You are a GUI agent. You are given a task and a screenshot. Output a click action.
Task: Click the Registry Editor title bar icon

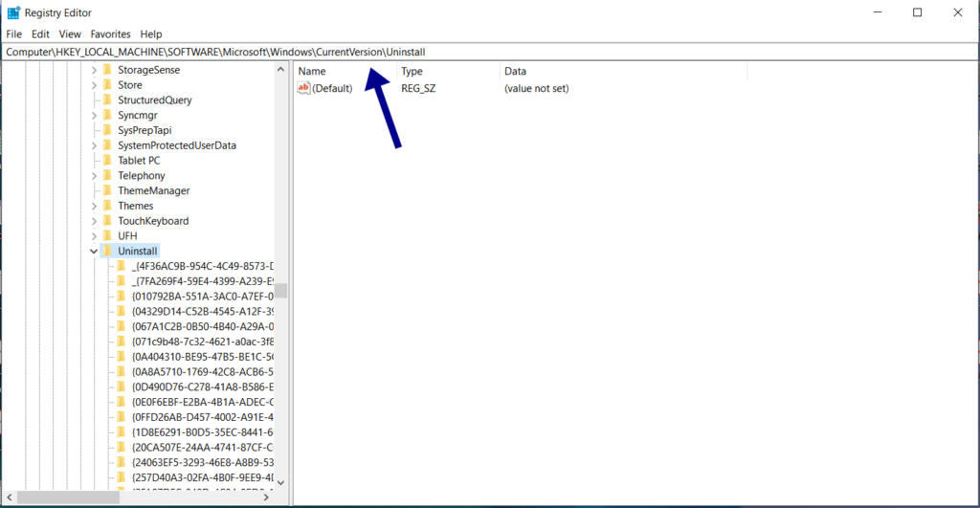pos(13,12)
